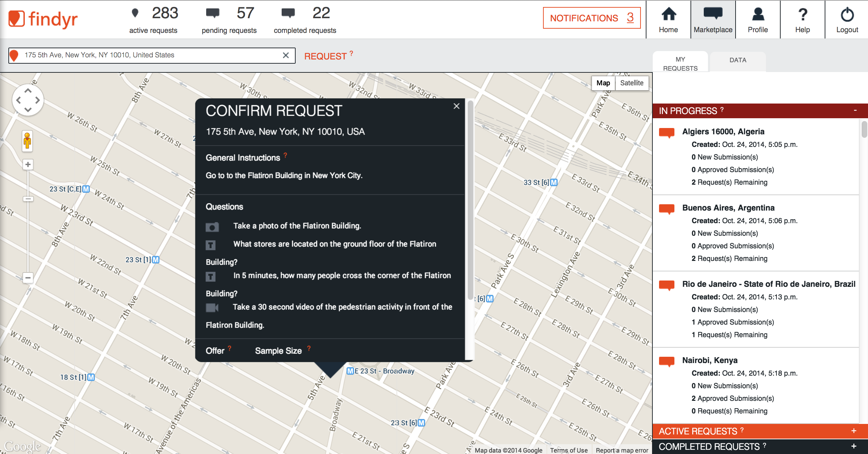Collapse the IN PROGRESS section
This screenshot has width=868, height=454.
(x=855, y=111)
